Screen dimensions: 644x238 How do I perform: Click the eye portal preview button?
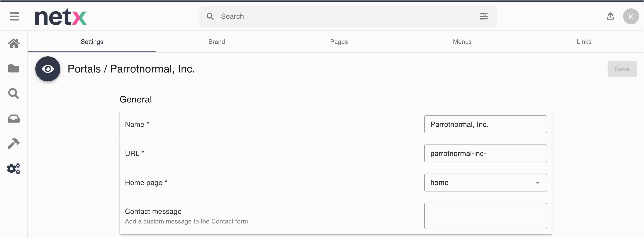coord(48,69)
